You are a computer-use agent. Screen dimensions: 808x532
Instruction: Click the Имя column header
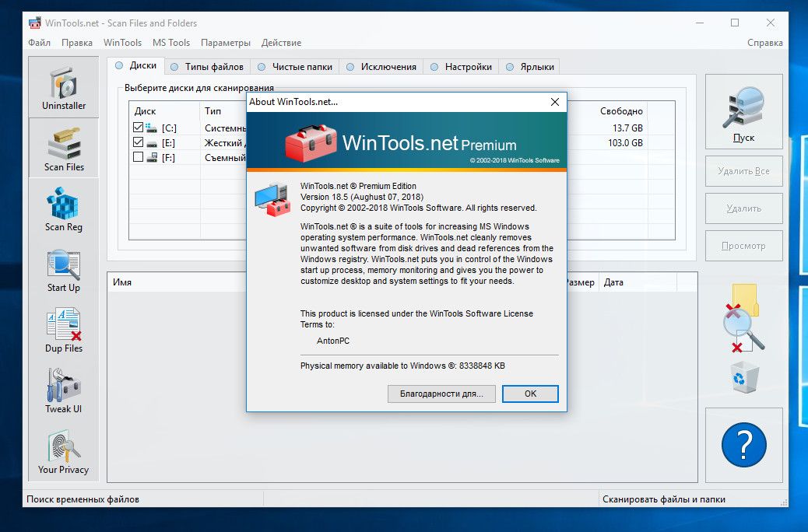pos(122,282)
